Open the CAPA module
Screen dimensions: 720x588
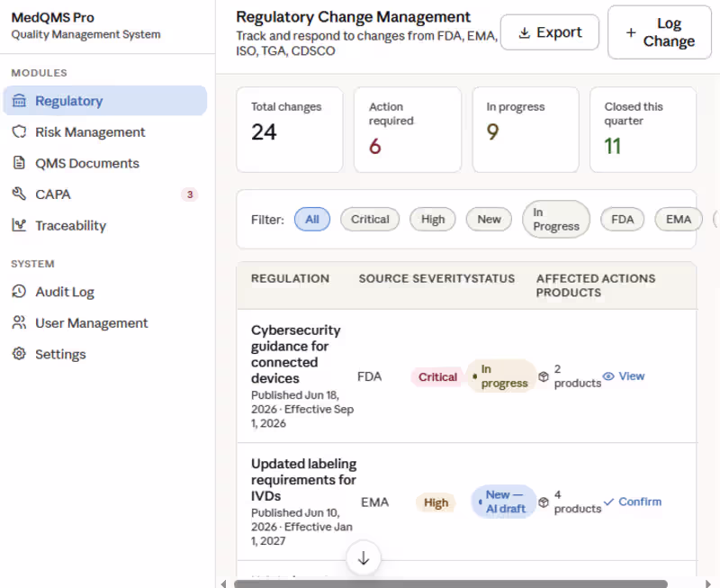104,194
